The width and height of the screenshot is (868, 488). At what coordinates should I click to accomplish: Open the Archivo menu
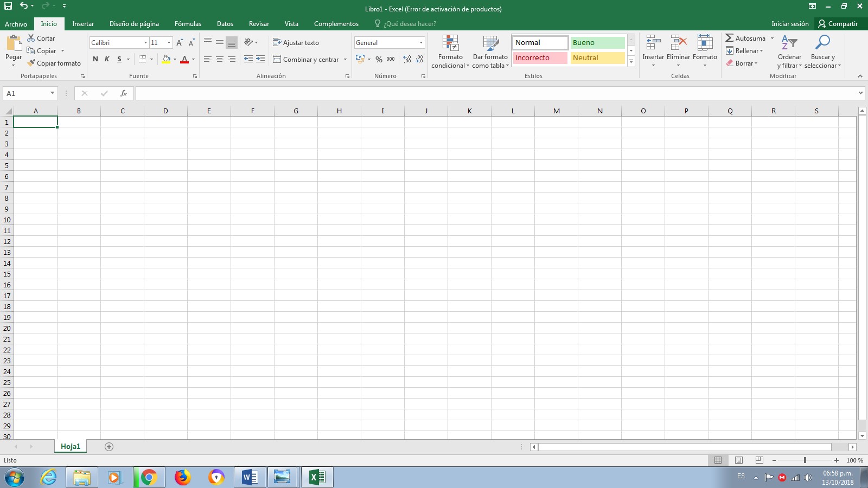pyautogui.click(x=16, y=24)
